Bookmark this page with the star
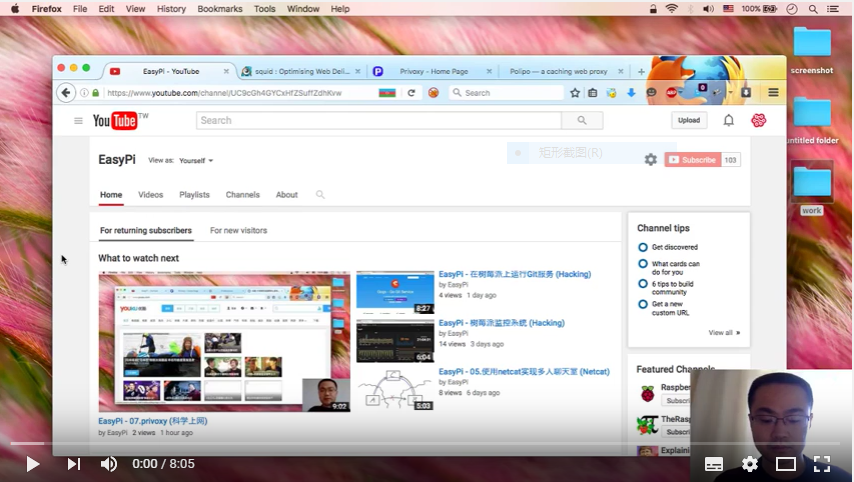 [575, 93]
